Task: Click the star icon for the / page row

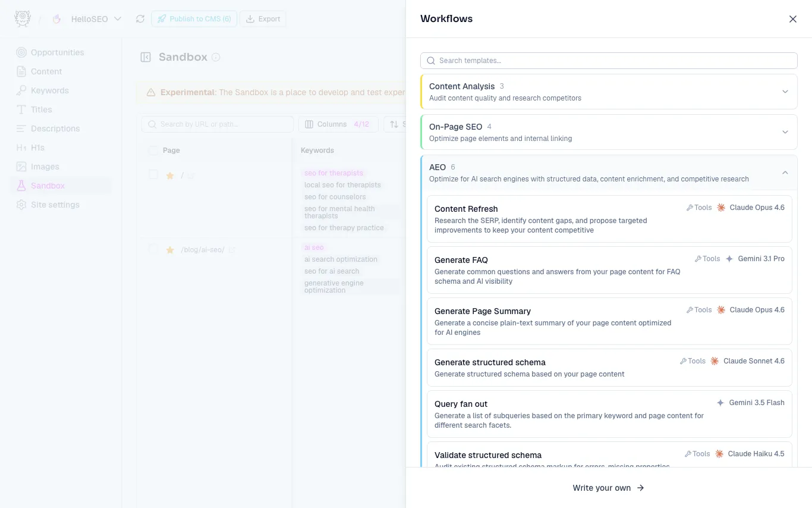Action: 170,175
